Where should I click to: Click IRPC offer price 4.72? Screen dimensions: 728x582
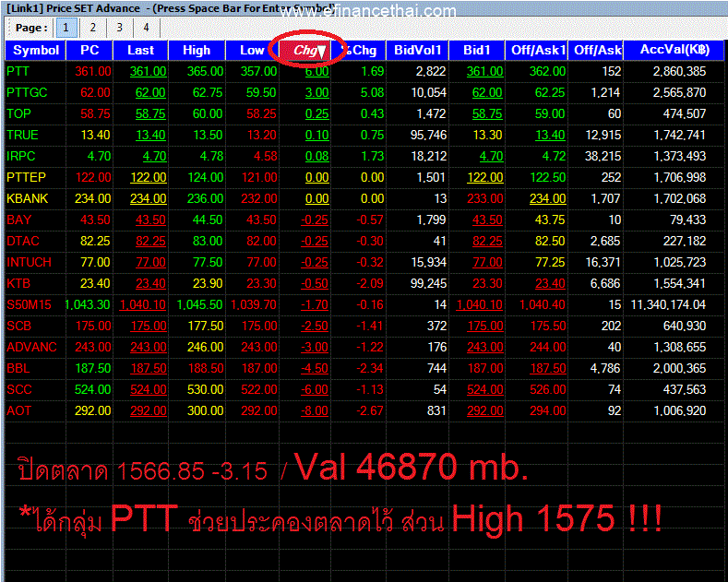pos(554,157)
